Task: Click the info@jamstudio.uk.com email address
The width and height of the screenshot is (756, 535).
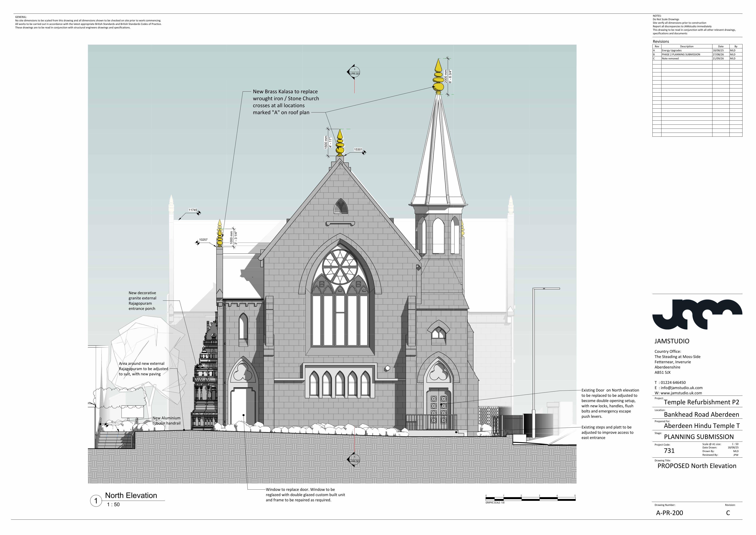Action: pos(682,388)
